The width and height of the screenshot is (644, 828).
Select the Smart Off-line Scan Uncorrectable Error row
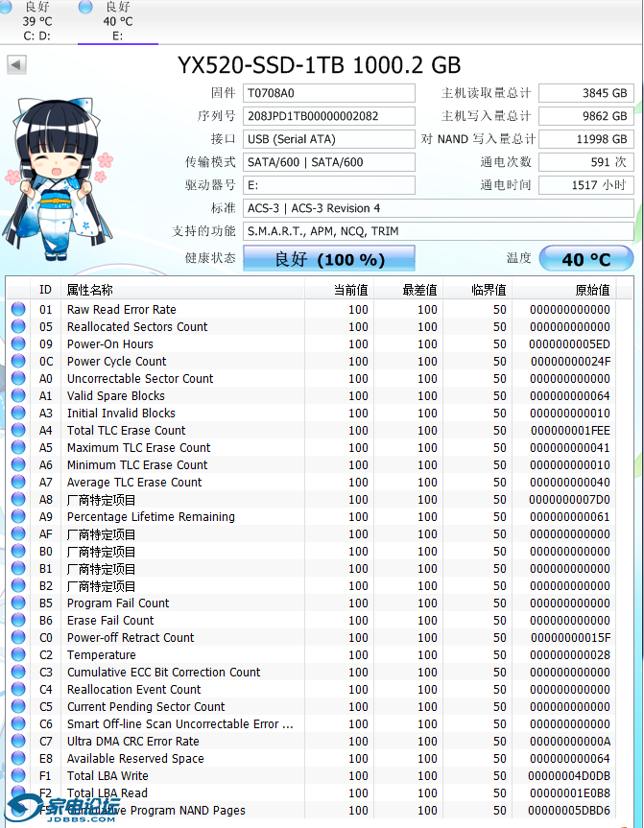click(x=312, y=723)
